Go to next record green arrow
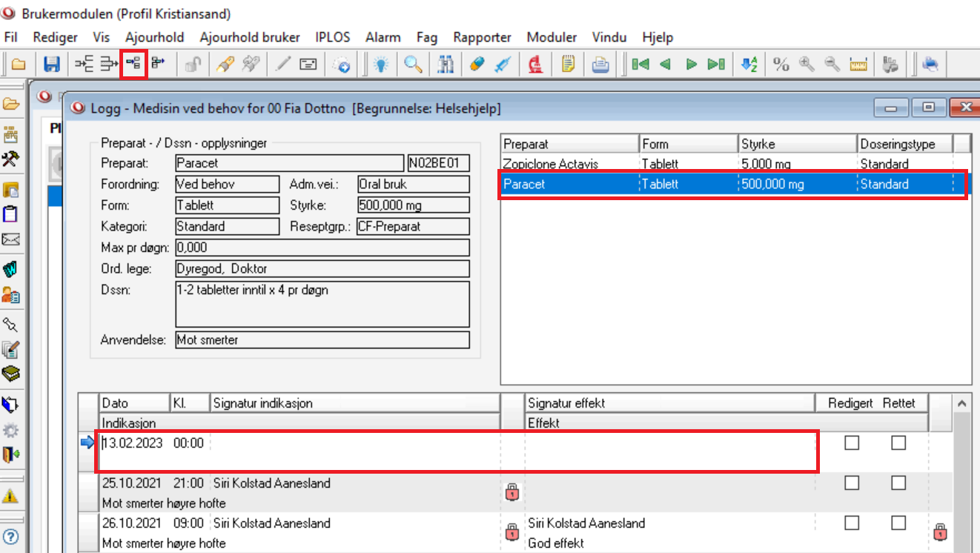 [x=691, y=64]
